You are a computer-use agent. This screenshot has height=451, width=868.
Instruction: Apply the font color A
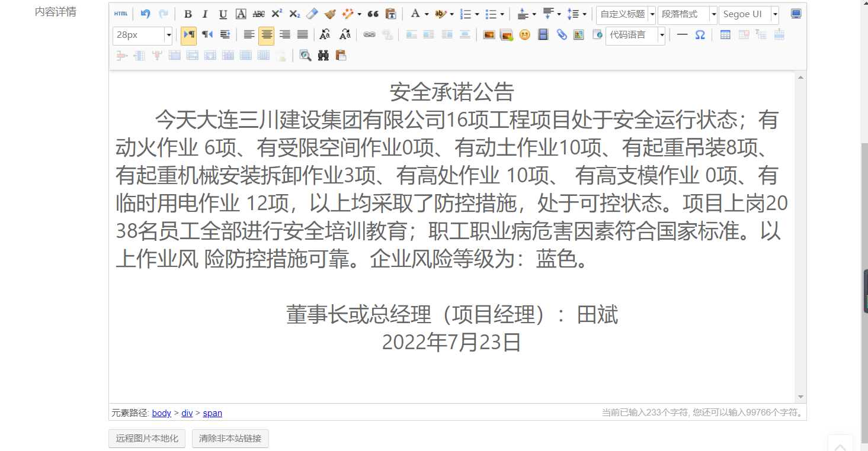coord(415,14)
